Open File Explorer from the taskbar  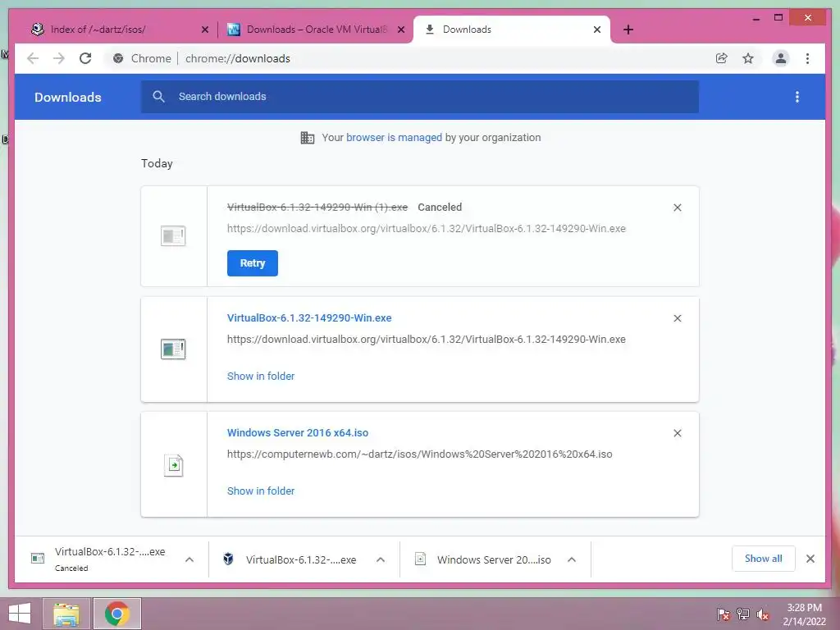(66, 614)
